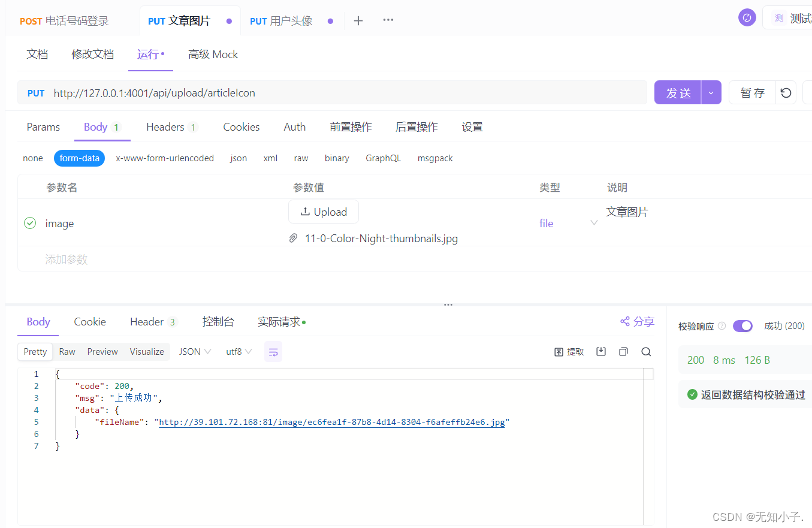Image resolution: width=812 pixels, height=528 pixels.
Task: Open the 成功 (200) response selector
Action: (x=784, y=326)
